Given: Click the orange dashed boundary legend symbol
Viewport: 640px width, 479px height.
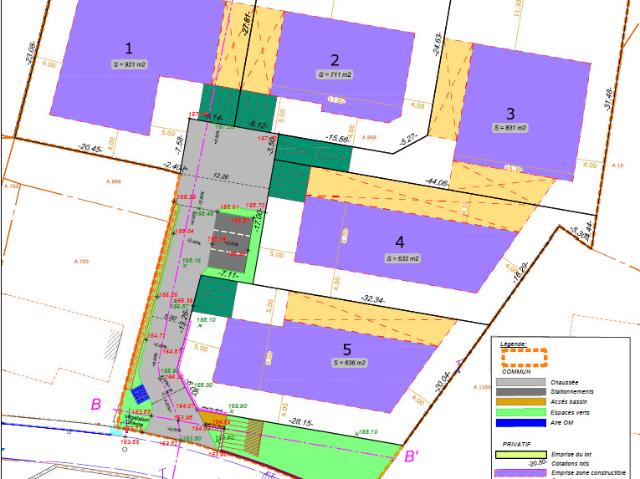Looking at the screenshot, I should (524, 357).
